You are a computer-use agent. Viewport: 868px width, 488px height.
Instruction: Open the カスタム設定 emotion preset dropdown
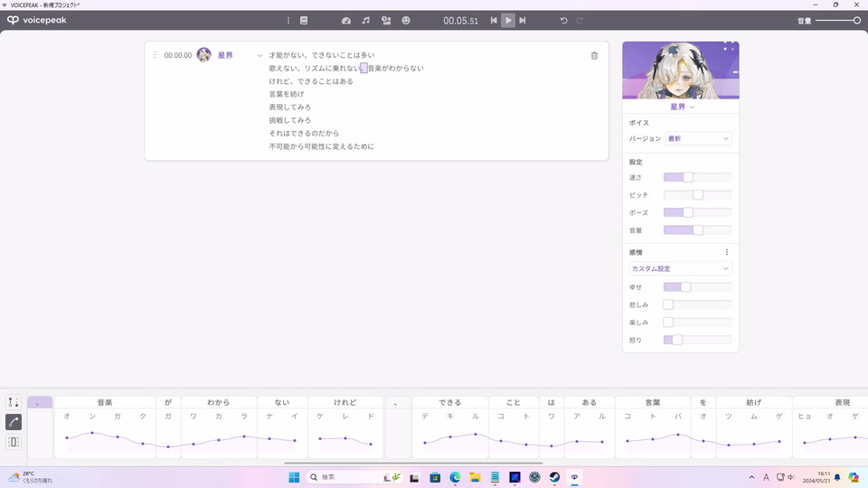[680, 268]
